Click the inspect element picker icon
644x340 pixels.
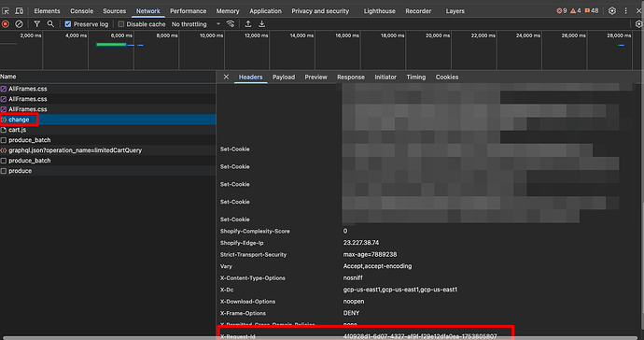click(6, 11)
